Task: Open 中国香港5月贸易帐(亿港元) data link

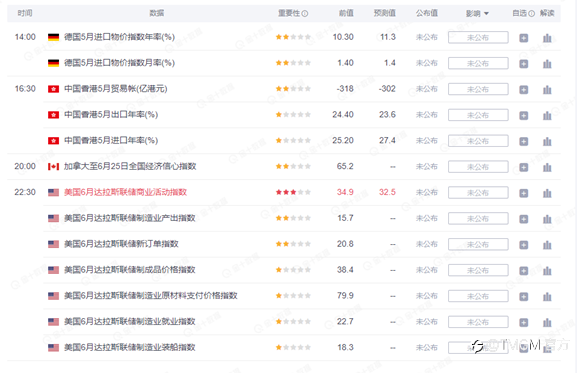Action: click(116, 89)
